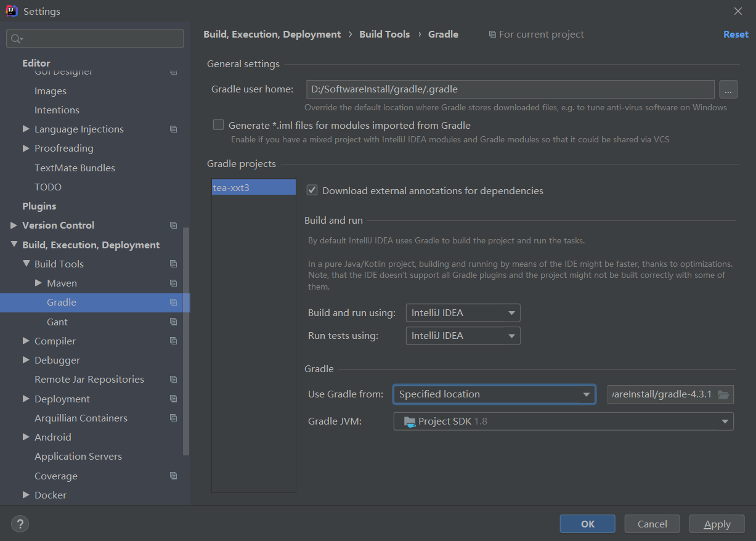Viewport: 756px width, 541px height.
Task: Expand the Language Injections tree node
Action: (26, 129)
